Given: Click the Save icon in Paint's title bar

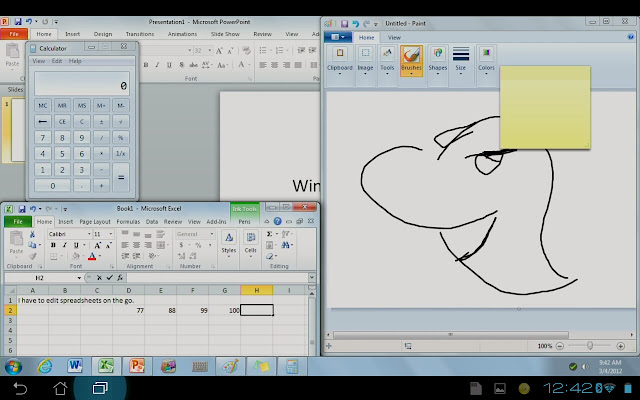Looking at the screenshot, I should point(344,24).
